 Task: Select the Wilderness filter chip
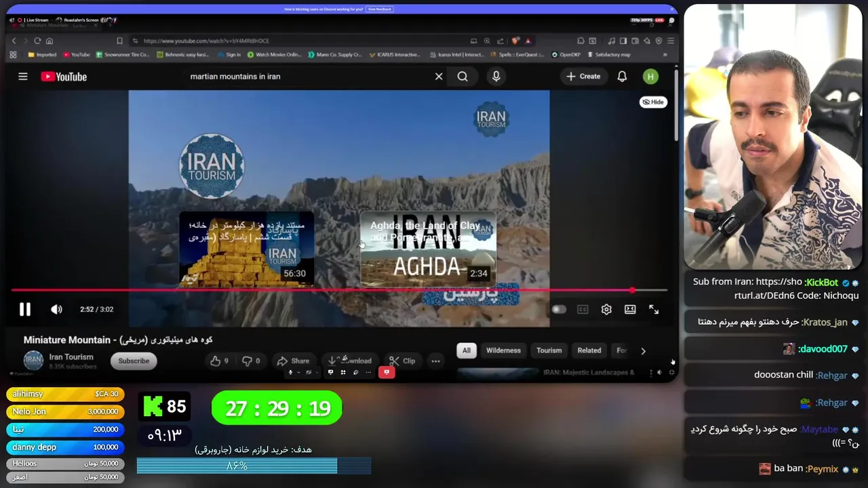coord(503,350)
